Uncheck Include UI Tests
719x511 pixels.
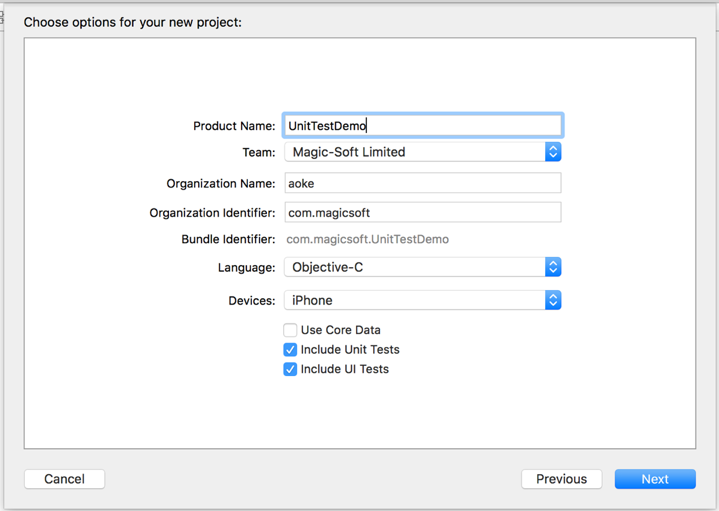[x=290, y=369]
